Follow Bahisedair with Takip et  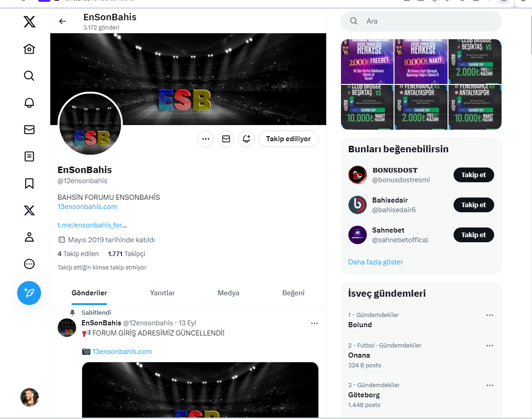click(474, 205)
